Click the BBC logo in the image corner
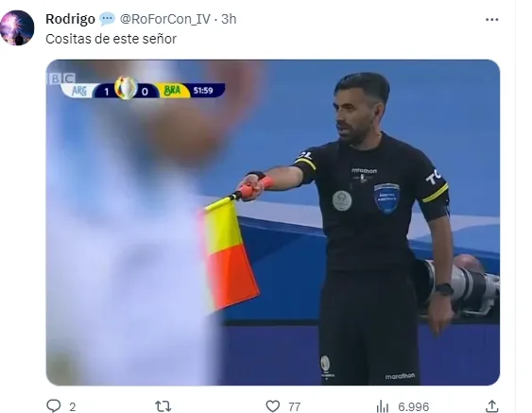532x413 pixels. point(61,78)
